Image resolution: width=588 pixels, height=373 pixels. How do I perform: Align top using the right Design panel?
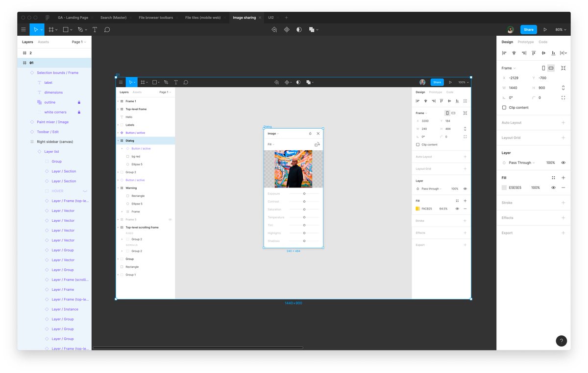point(534,53)
